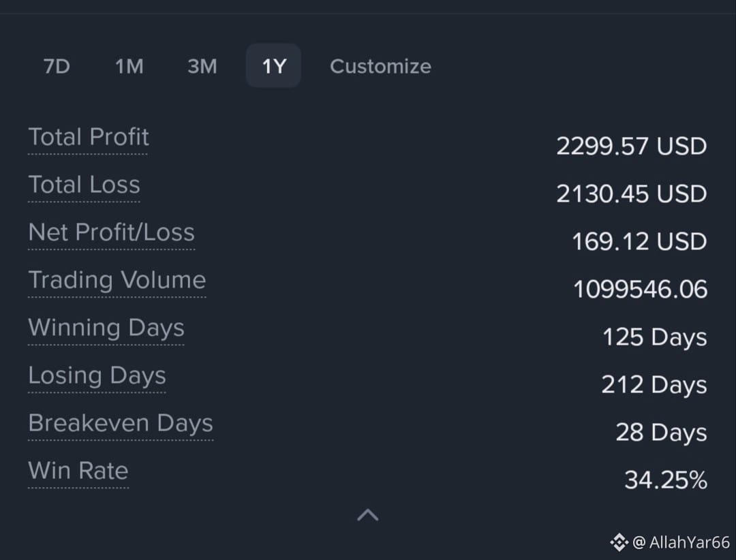
Task: Click the 34.25% win rate value
Action: click(666, 480)
